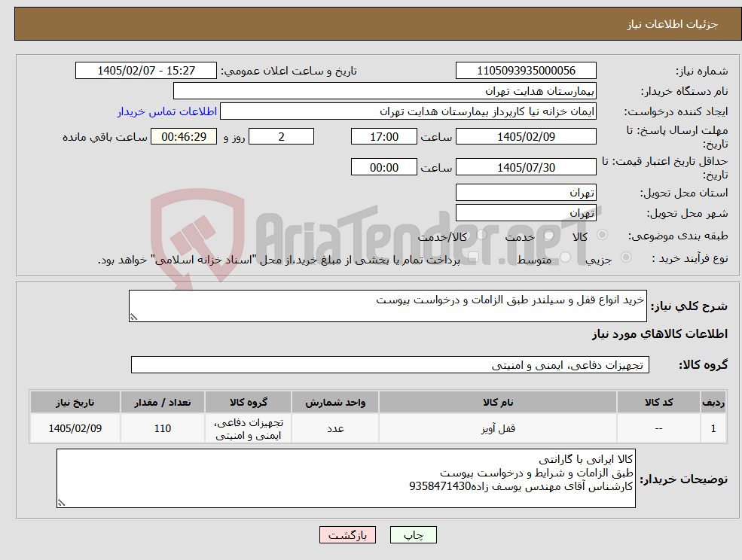Click the Islamic treasury payment note text

click(279, 260)
